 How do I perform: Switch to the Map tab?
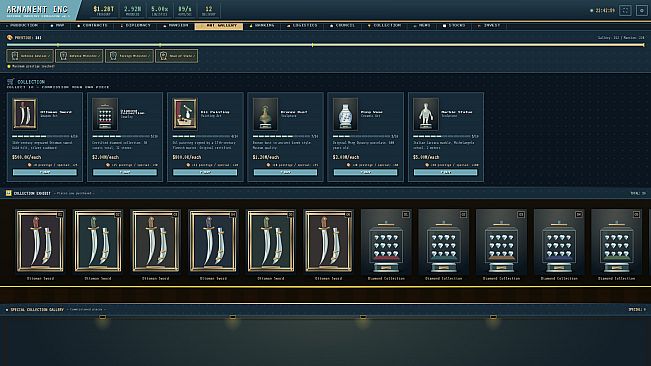coord(58,26)
